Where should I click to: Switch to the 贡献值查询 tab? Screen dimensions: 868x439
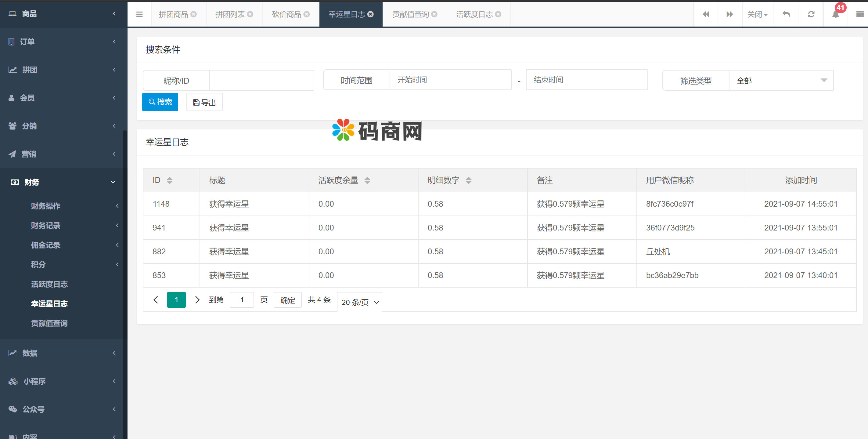tap(410, 14)
